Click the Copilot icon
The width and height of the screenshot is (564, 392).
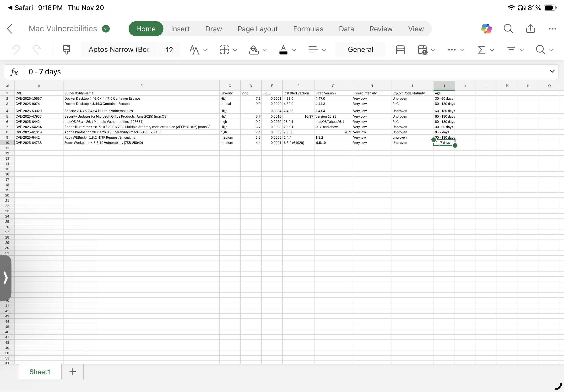[x=486, y=29]
